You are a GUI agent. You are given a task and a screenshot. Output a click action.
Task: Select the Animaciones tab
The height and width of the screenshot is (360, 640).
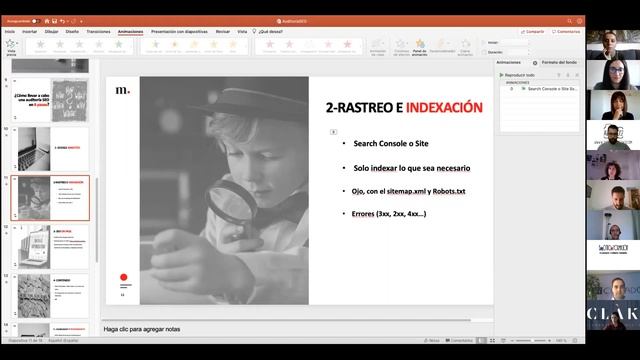[131, 31]
